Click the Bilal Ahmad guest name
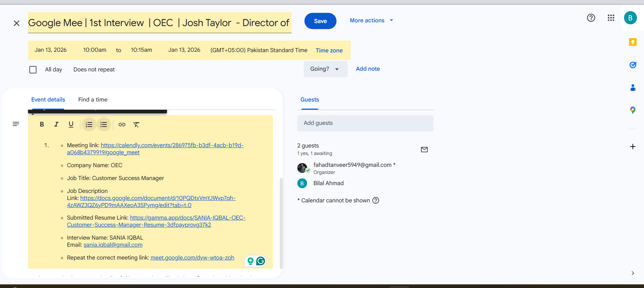The height and width of the screenshot is (288, 644). tap(328, 183)
